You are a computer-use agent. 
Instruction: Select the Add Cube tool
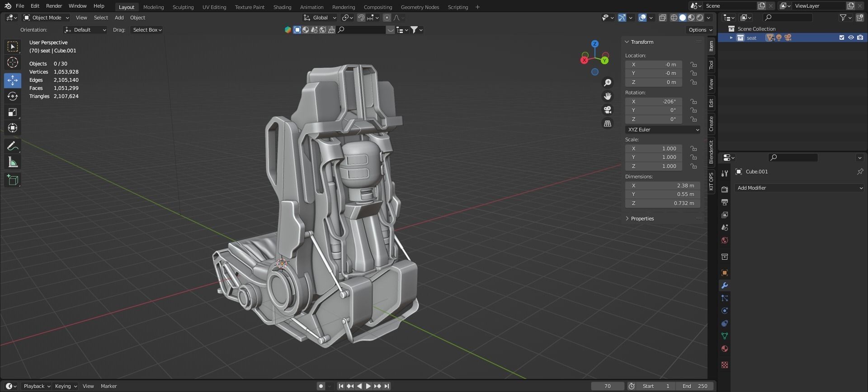[13, 180]
